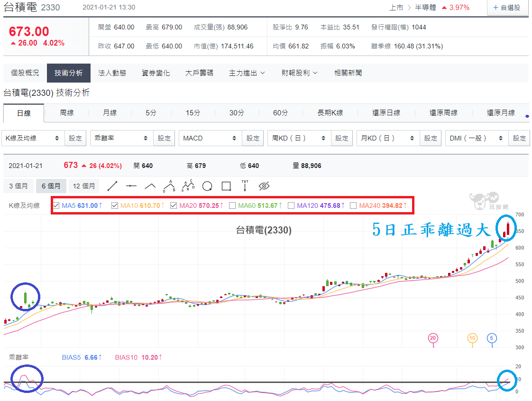Set chart range to 6 個月

pyautogui.click(x=51, y=186)
